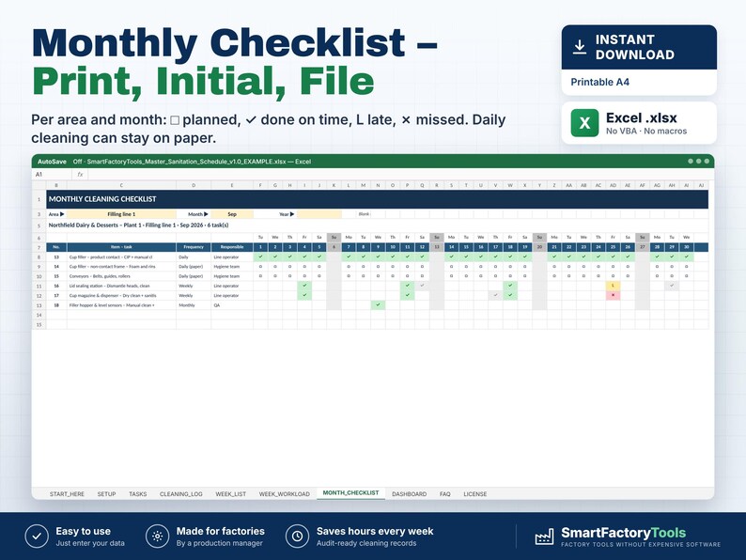This screenshot has width=746, height=560.
Task: Toggle the Lid sealing station checkmark on day 11
Action: [407, 286]
